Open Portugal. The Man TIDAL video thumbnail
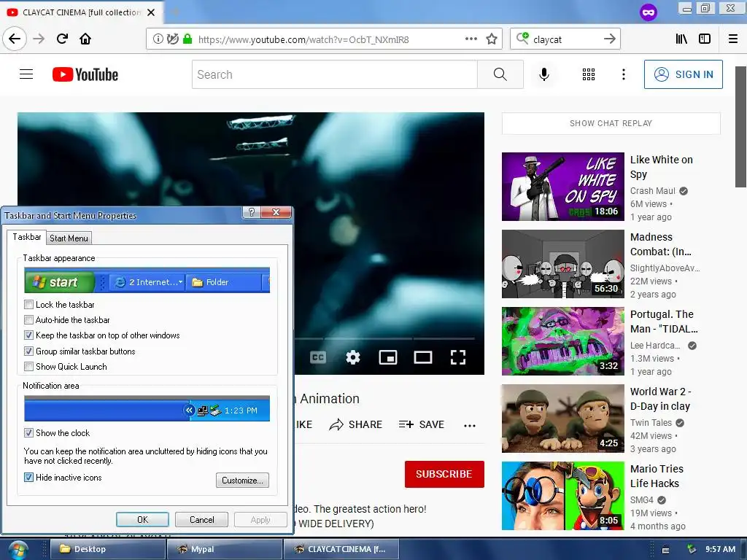Viewport: 747px width, 560px height. coord(562,341)
